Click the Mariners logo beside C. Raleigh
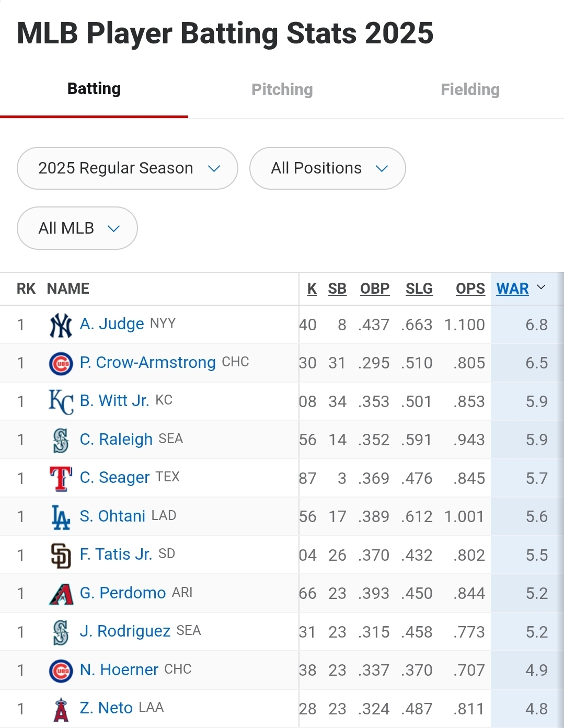Viewport: 564px width, 728px height. 61,440
